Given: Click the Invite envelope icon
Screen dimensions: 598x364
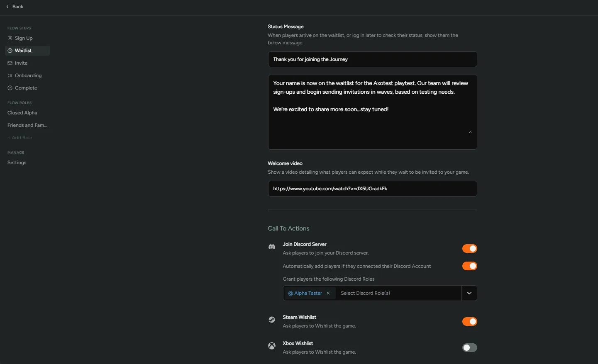Looking at the screenshot, I should tap(10, 63).
